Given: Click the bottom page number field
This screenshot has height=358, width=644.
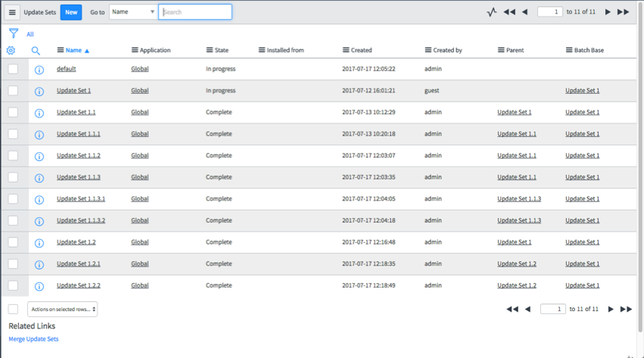Looking at the screenshot, I should point(553,310).
